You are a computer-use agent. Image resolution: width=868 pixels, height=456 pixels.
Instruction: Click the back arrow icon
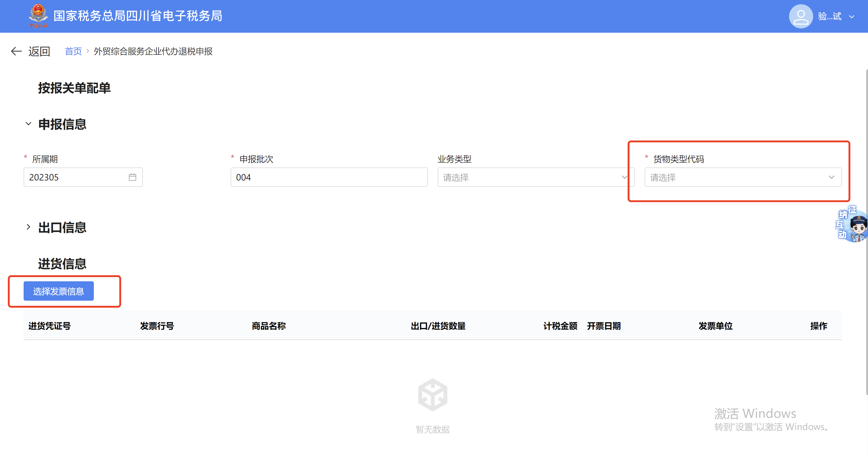[16, 51]
